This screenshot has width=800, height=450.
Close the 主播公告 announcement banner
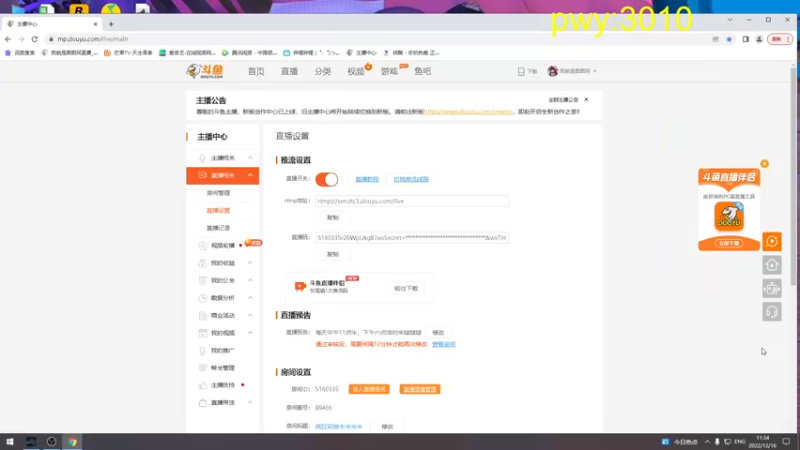(x=586, y=99)
